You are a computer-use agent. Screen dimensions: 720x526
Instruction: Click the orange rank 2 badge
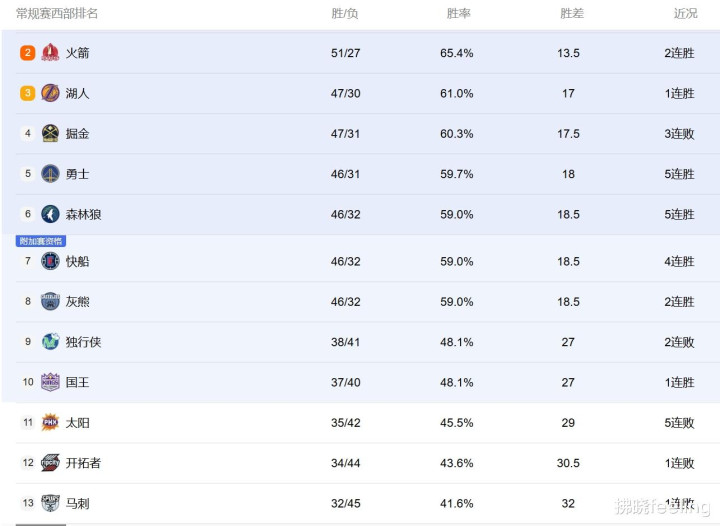28,53
